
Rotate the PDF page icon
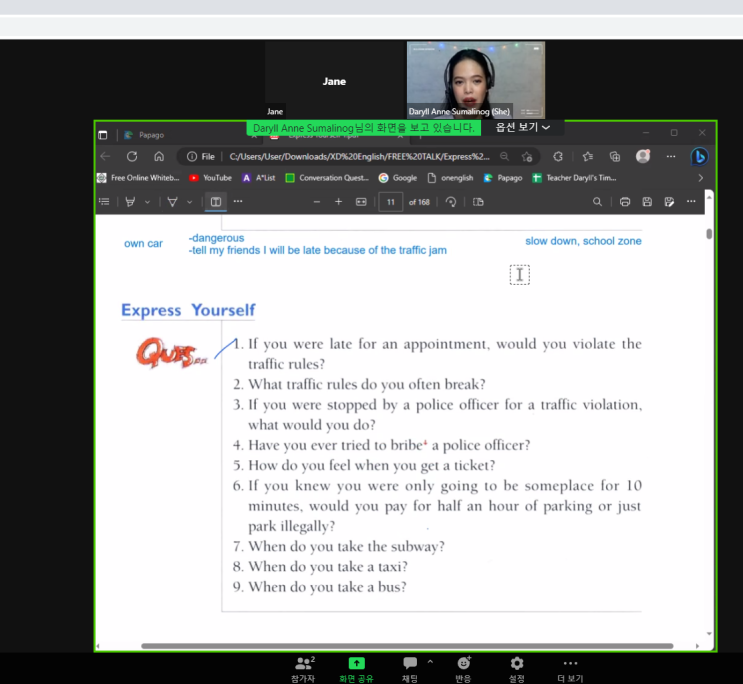pyautogui.click(x=451, y=202)
